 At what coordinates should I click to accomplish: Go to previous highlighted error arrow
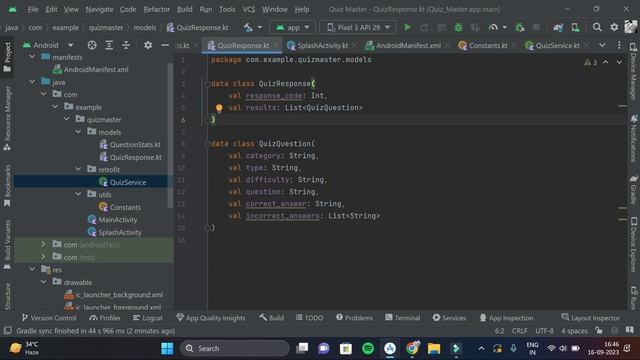[x=606, y=62]
